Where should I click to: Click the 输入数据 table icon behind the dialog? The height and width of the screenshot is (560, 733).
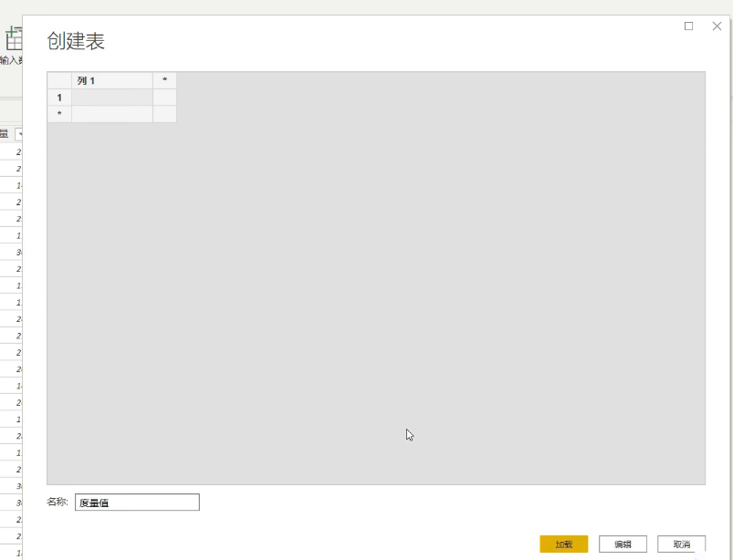(x=14, y=39)
